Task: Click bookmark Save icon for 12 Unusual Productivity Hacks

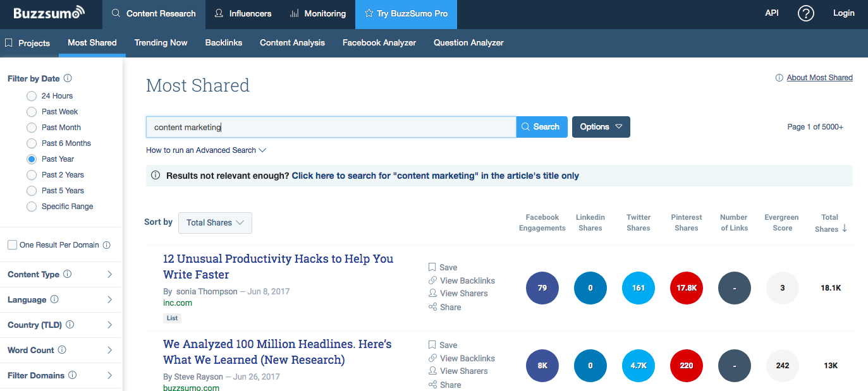Action: pyautogui.click(x=432, y=267)
